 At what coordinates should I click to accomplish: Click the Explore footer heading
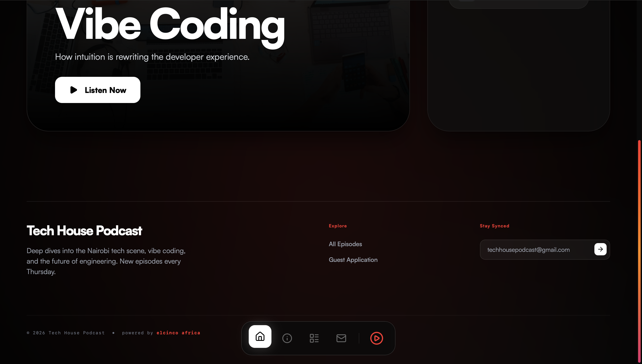[x=338, y=226]
